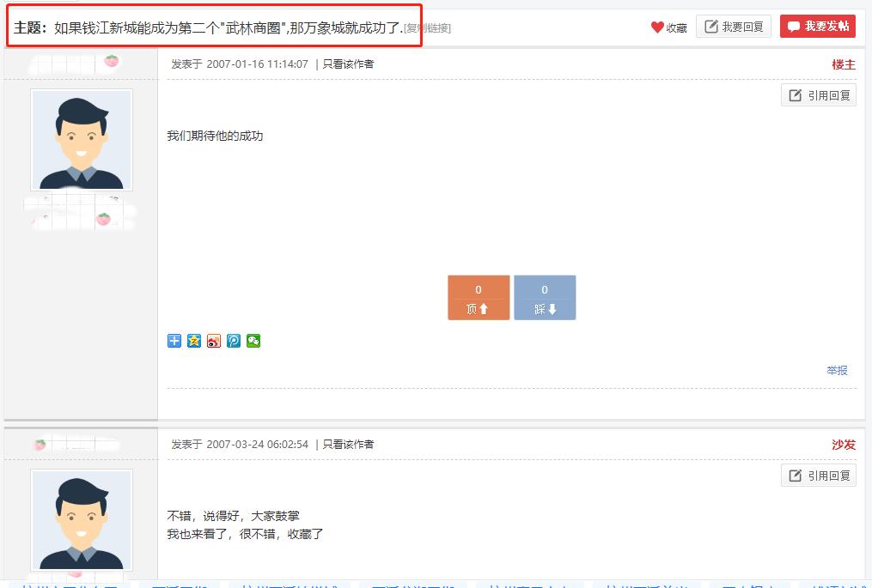Click the 沙发 label on the second reply
The width and height of the screenshot is (872, 588).
(843, 445)
